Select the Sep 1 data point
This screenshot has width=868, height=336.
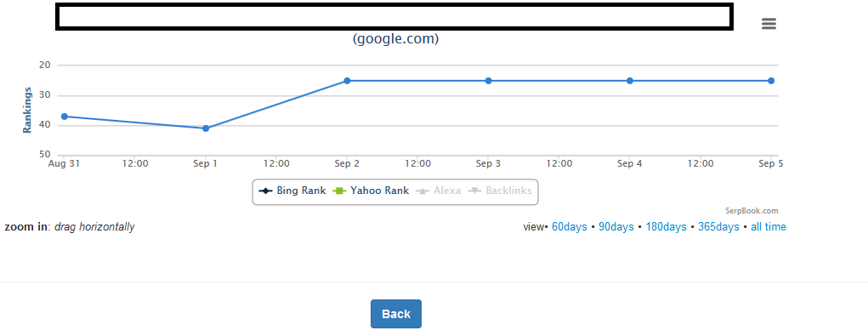click(x=206, y=128)
